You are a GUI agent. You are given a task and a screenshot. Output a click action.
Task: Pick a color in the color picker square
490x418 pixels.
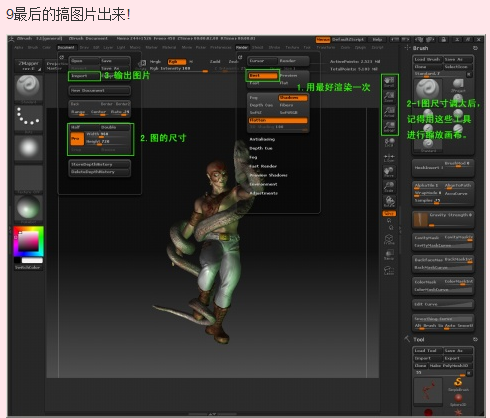pyautogui.click(x=28, y=242)
